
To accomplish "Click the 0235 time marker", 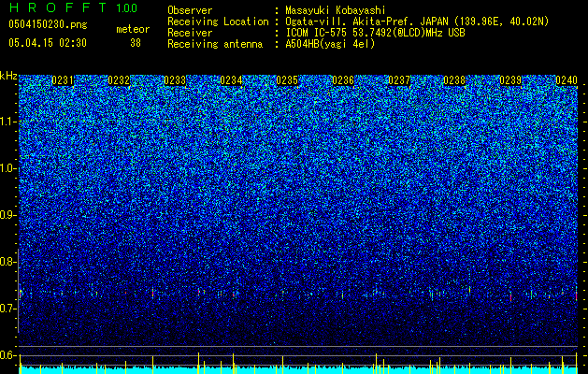I will (287, 80).
